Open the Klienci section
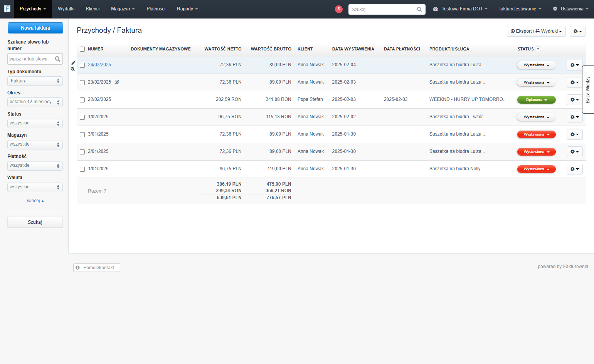This screenshot has width=594, height=364. pos(93,9)
